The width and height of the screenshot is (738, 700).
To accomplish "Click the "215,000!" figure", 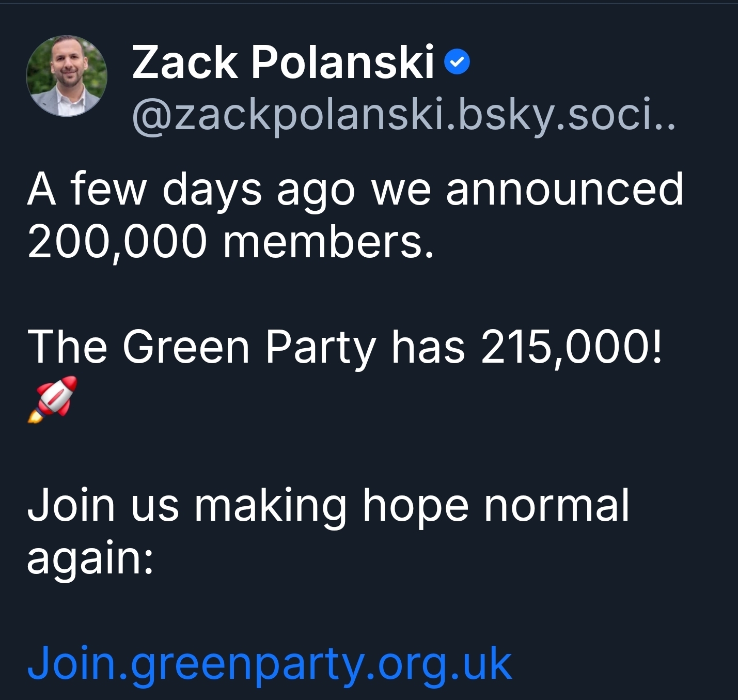I will tap(571, 347).
